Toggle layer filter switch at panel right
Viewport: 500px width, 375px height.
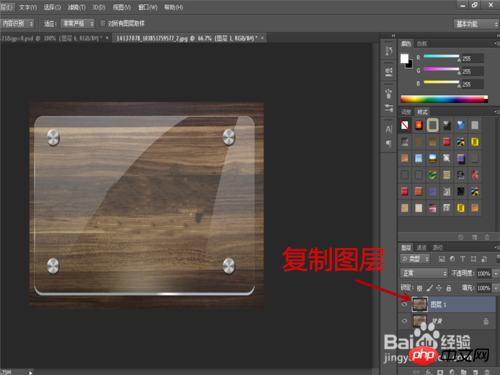coord(498,258)
